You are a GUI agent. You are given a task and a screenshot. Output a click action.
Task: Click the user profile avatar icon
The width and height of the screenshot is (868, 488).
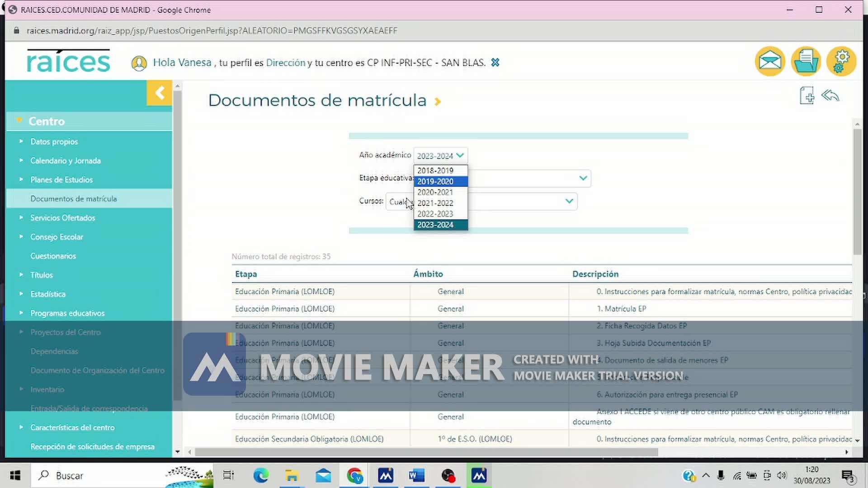[x=139, y=63]
